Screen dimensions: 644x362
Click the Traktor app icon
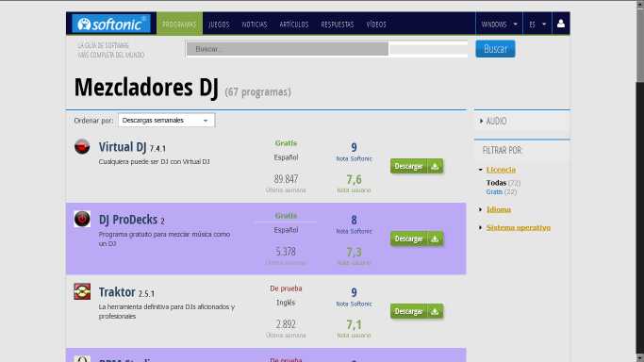click(82, 291)
